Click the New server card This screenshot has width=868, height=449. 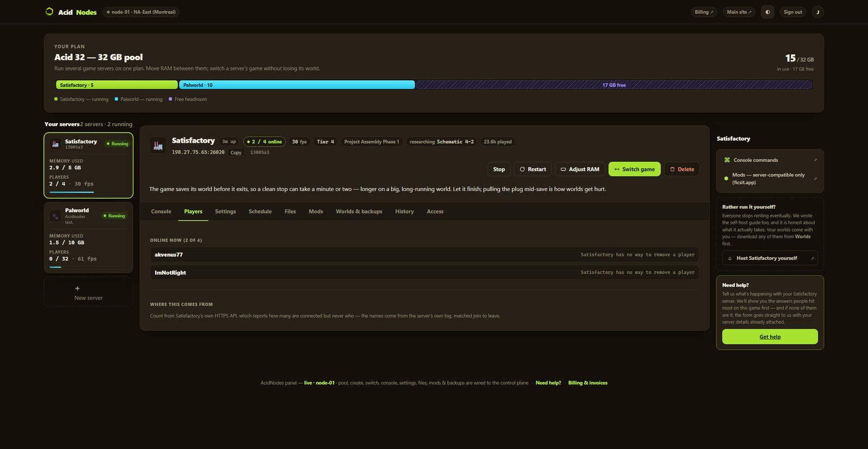pos(88,292)
